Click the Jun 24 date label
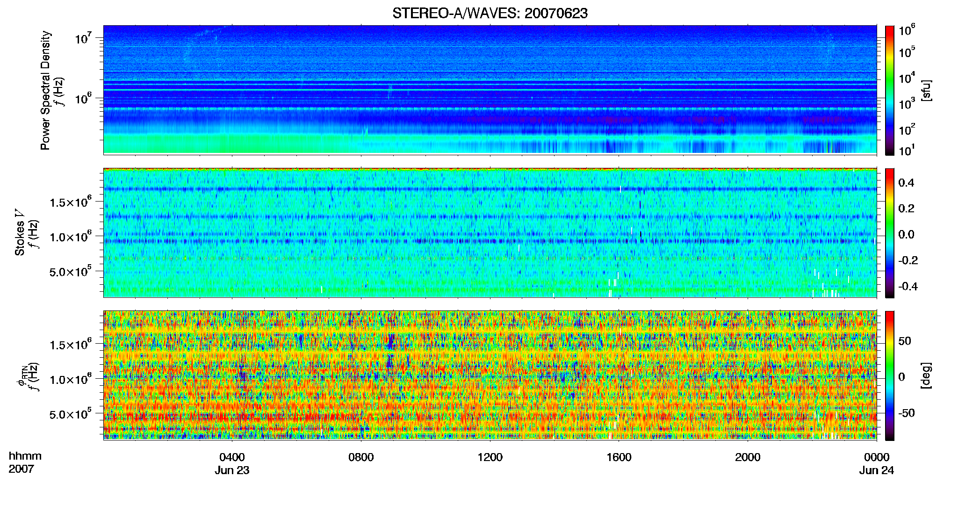 (x=877, y=470)
